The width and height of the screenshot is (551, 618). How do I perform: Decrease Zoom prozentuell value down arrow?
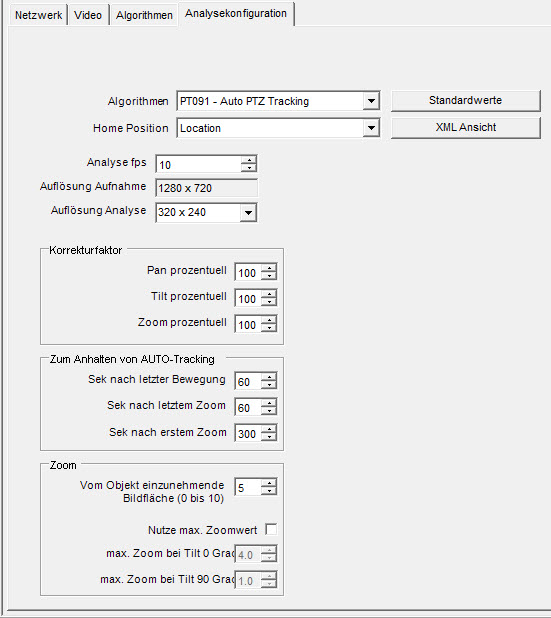pyautogui.click(x=269, y=328)
